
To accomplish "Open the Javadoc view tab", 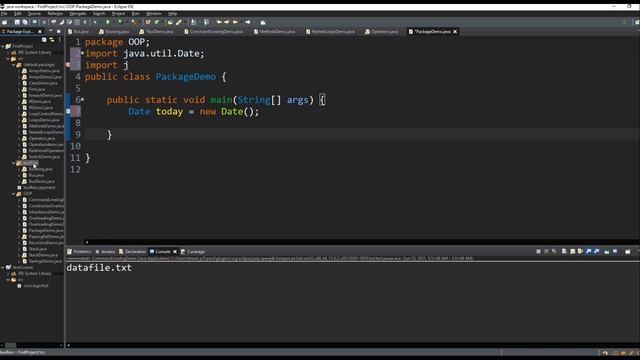I will [x=105, y=251].
